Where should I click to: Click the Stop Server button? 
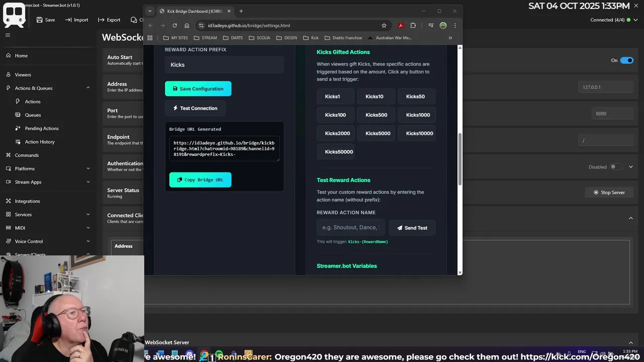[x=609, y=193]
